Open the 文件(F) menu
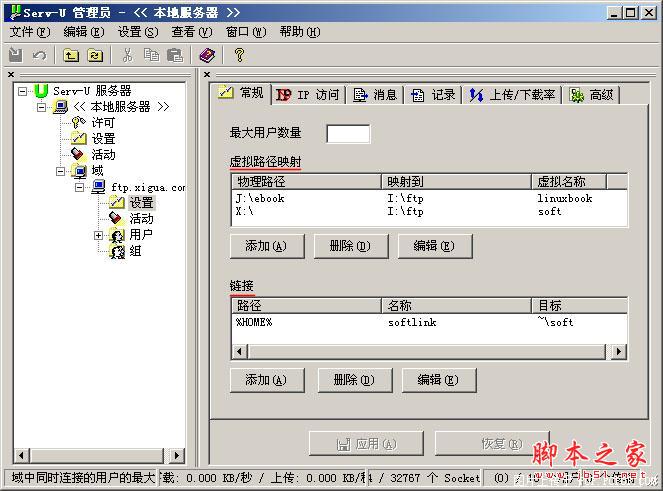Image resolution: width=663 pixels, height=491 pixels. tap(30, 32)
